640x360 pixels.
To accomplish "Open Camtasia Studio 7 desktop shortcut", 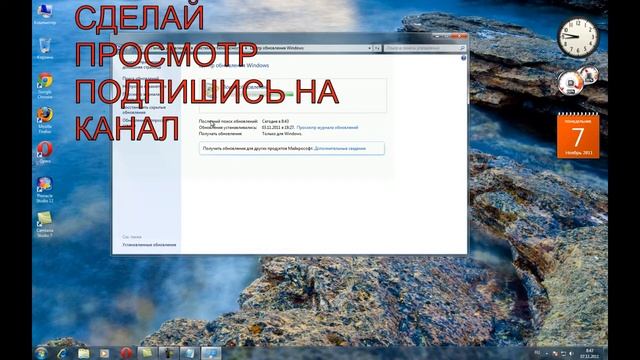I will 45,224.
